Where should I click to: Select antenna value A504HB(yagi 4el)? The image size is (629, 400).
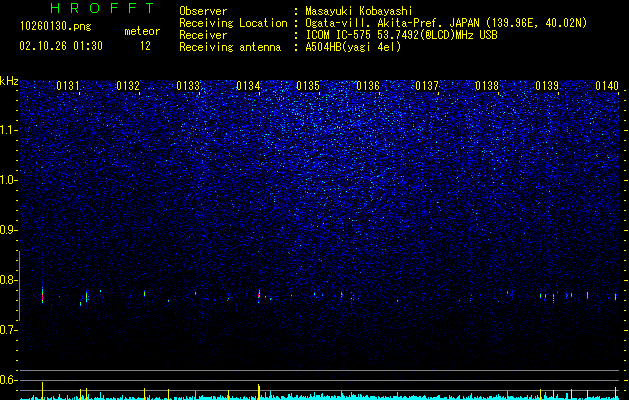(x=353, y=47)
